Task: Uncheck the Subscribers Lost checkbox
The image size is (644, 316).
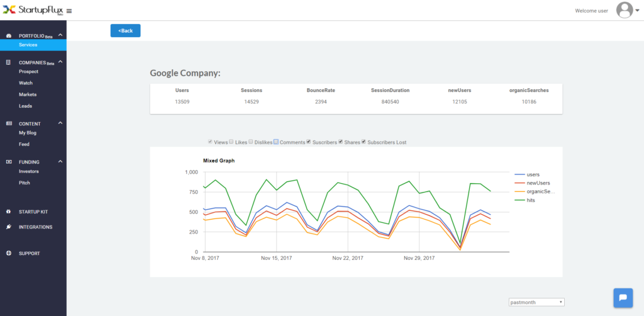Action: pos(364,142)
